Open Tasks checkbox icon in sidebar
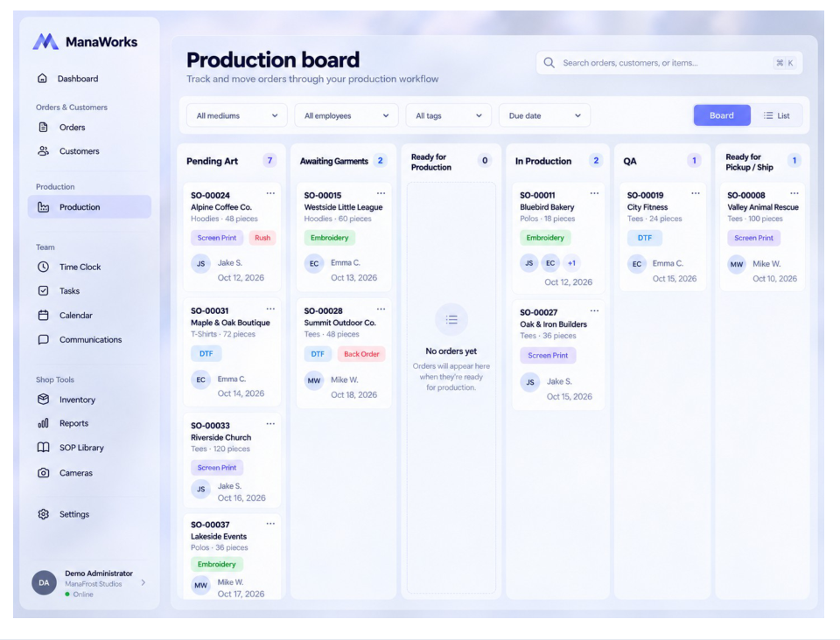This screenshot has height=640, width=840. [44, 291]
